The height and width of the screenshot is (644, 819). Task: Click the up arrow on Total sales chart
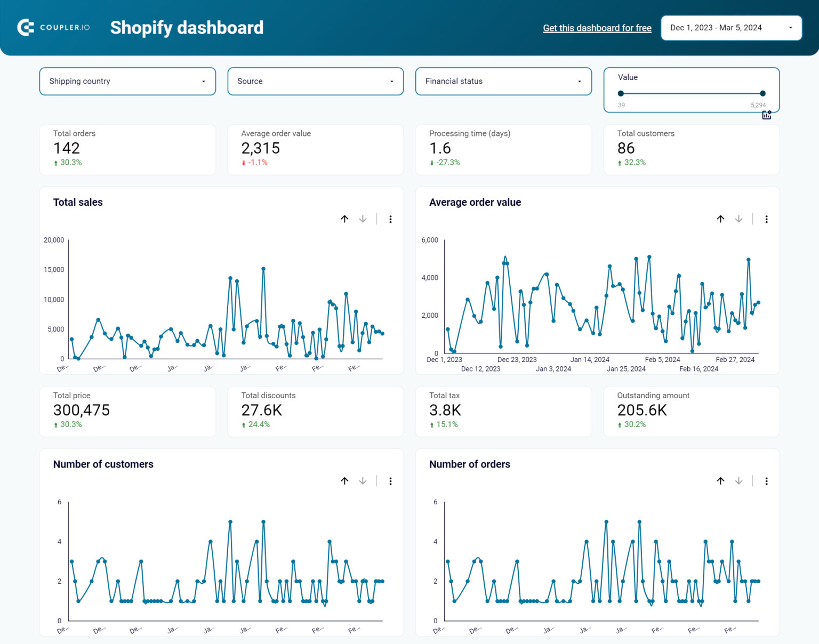click(x=344, y=219)
